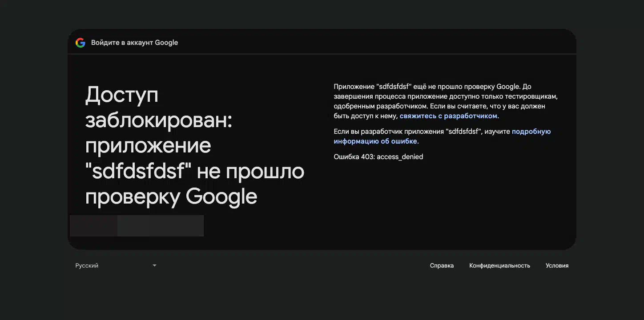
Task: Click the paragraph starting "Приложение "sdfdsfdsf" ещё не прошло"
Action: point(446,101)
